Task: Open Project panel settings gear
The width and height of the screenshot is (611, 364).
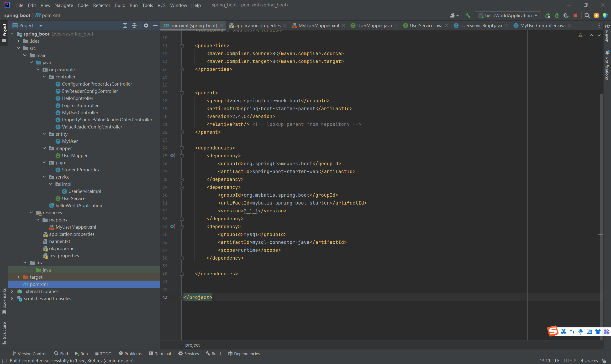Action: pyautogui.click(x=146, y=26)
